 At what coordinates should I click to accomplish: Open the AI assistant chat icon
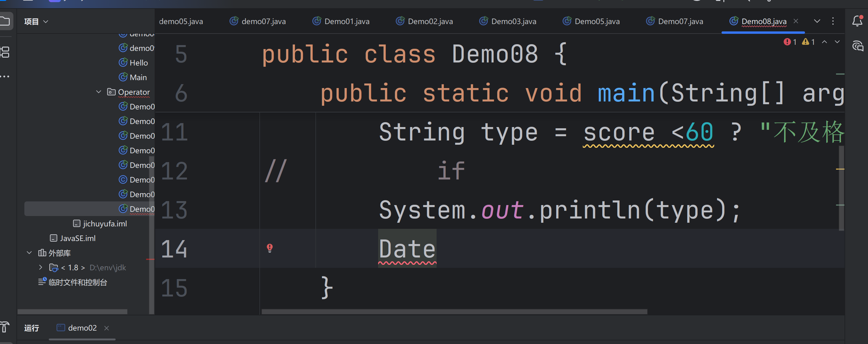point(857,46)
